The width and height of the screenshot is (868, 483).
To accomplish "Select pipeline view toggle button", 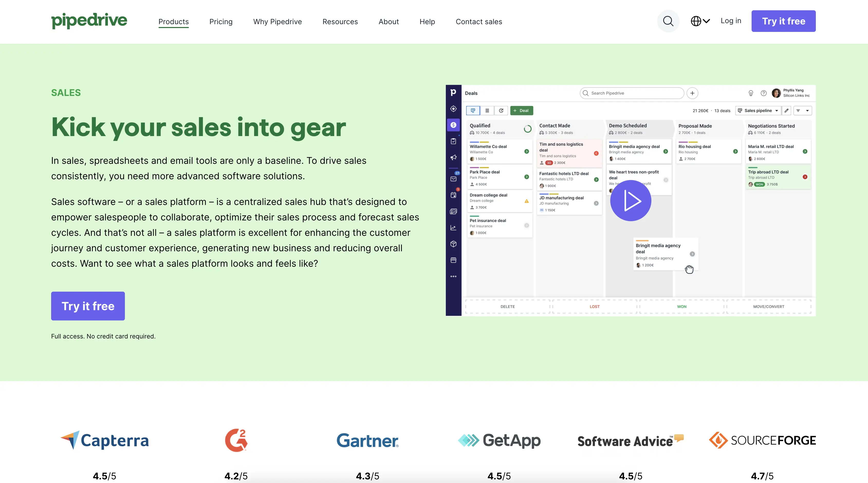I will coord(473,111).
